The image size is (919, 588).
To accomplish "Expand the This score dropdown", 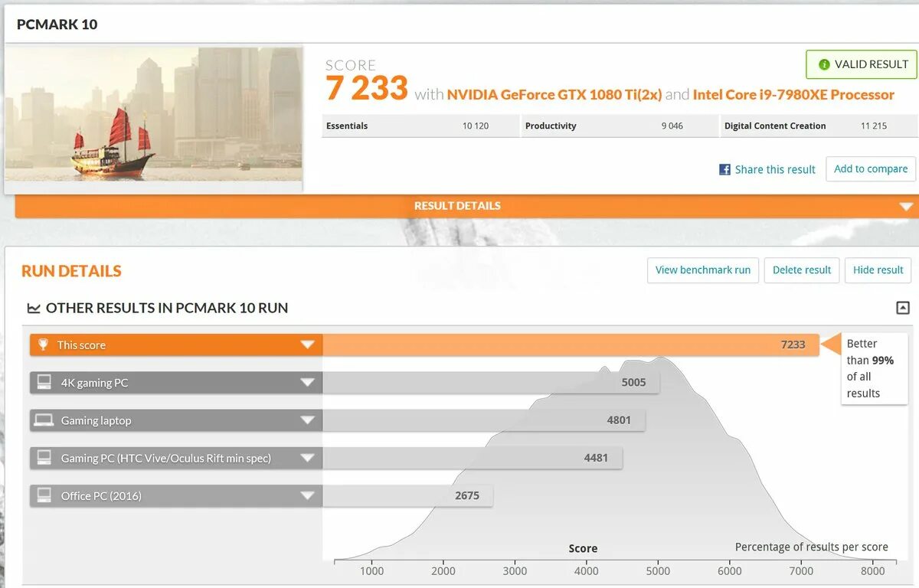I will pyautogui.click(x=309, y=345).
